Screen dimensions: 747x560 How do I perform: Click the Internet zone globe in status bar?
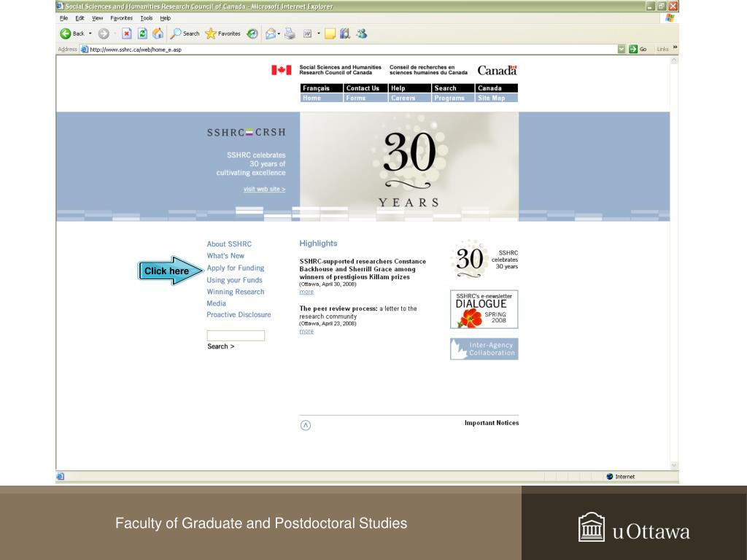(610, 476)
